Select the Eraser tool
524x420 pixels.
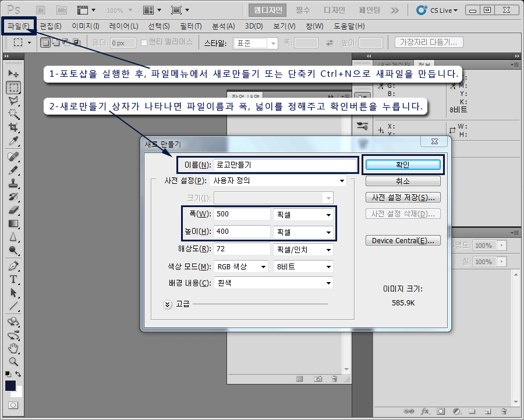(13, 210)
